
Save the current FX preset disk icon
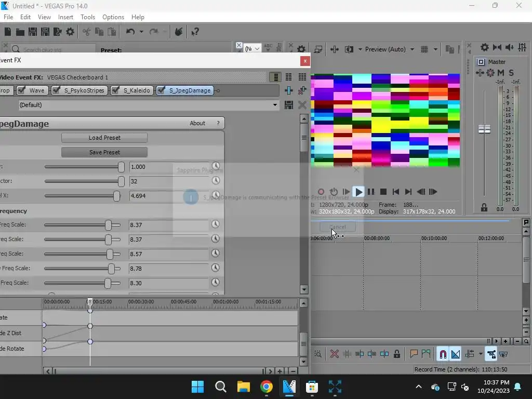pyautogui.click(x=289, y=105)
